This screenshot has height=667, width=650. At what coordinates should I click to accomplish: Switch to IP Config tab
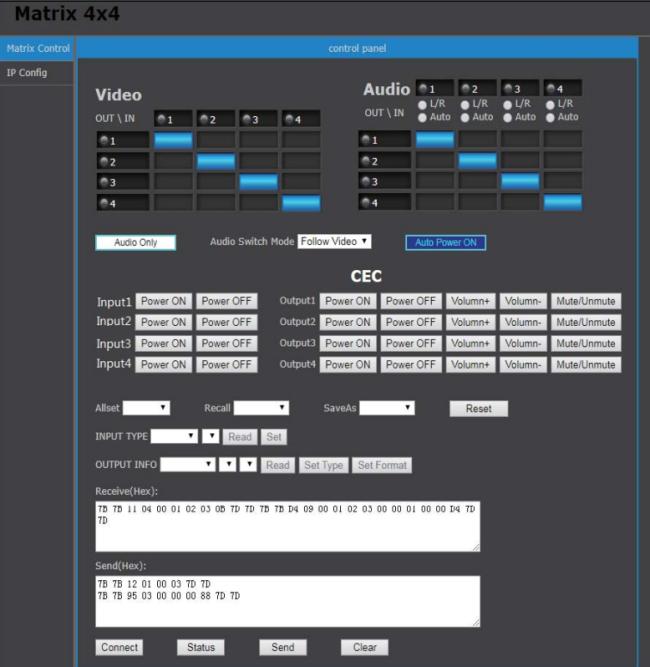pyautogui.click(x=27, y=73)
